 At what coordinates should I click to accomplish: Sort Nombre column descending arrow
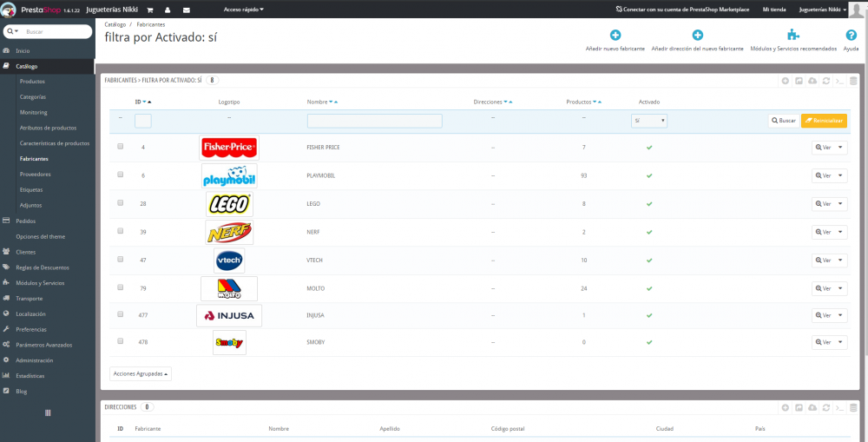pyautogui.click(x=331, y=102)
